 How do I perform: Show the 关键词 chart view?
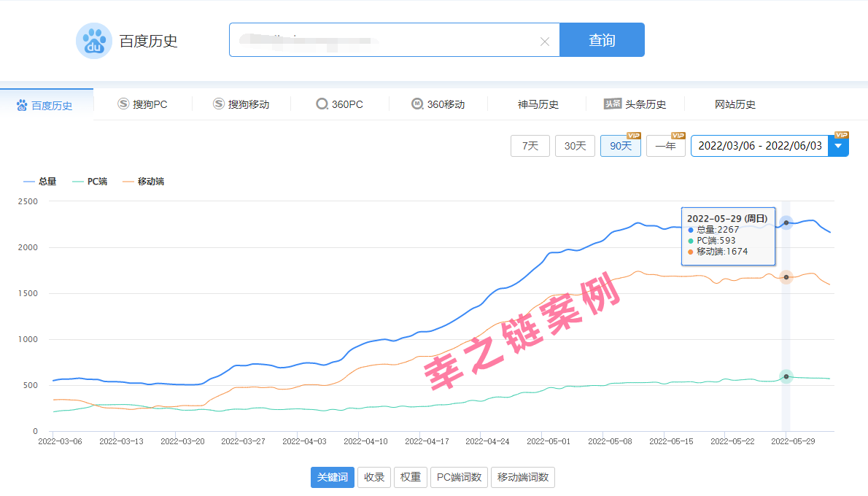(332, 477)
